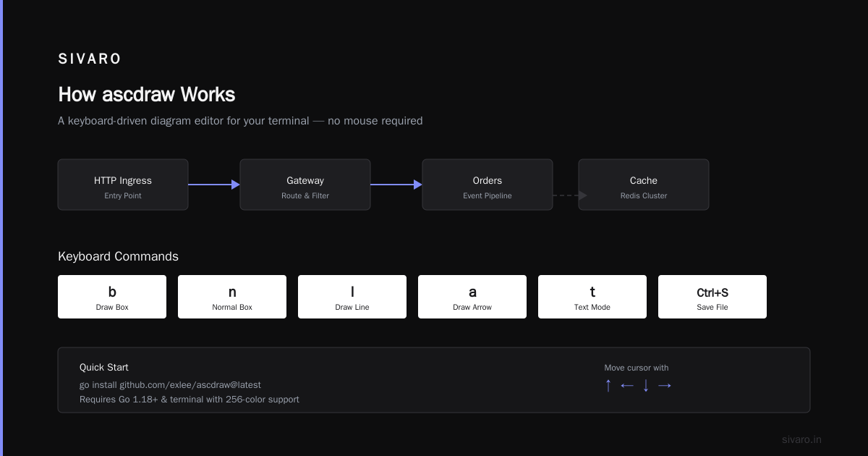Select the 'b' Draw Box key card
This screenshot has width=868, height=456.
point(112,297)
